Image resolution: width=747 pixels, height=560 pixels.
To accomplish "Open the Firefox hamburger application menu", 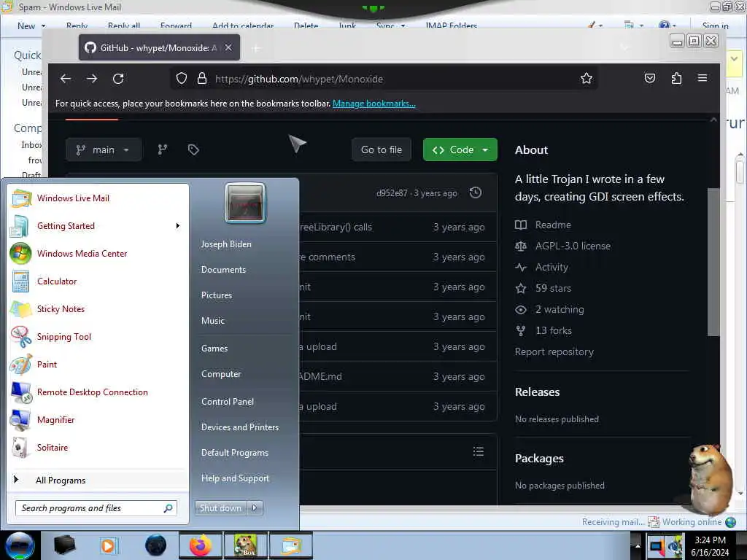I will 703,78.
